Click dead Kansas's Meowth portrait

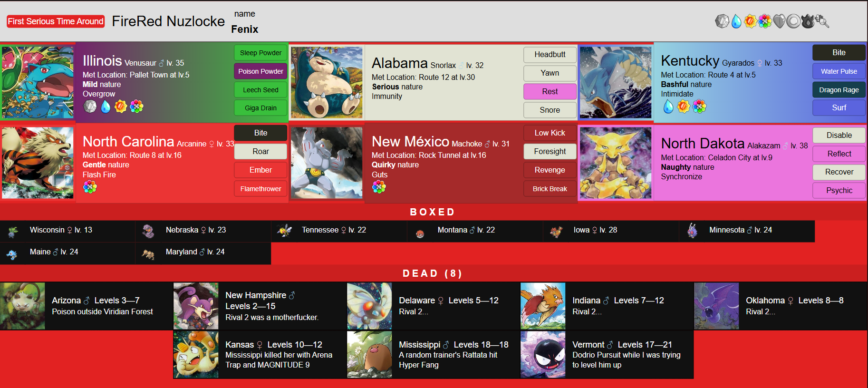pyautogui.click(x=196, y=355)
